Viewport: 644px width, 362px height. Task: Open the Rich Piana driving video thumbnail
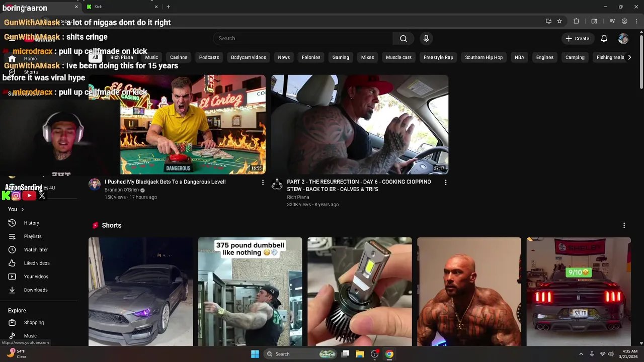[360, 124]
